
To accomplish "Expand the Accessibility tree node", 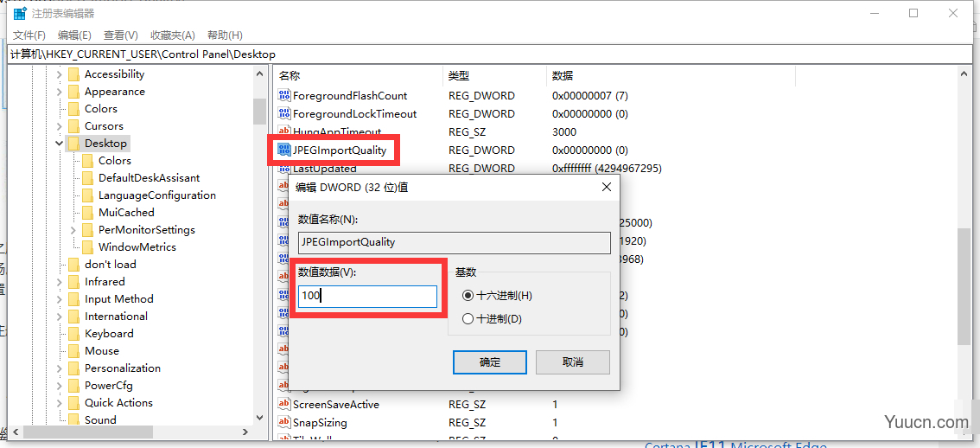I will click(x=59, y=74).
